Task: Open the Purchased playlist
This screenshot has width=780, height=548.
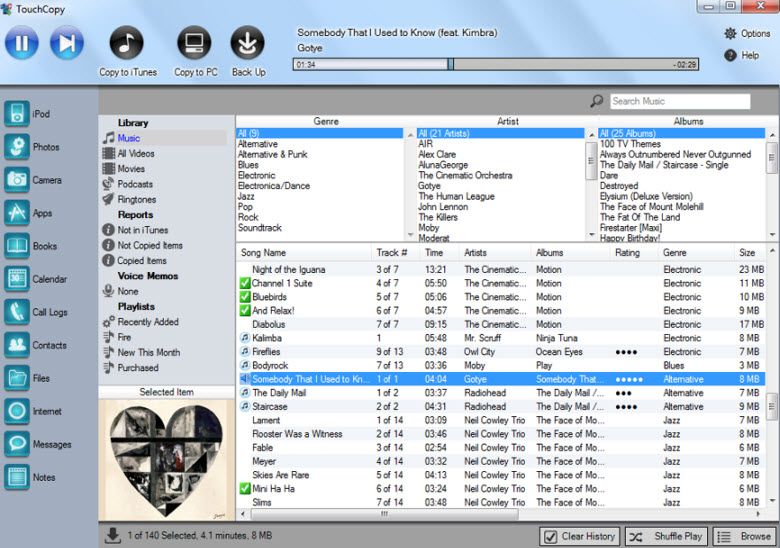Action: [138, 368]
